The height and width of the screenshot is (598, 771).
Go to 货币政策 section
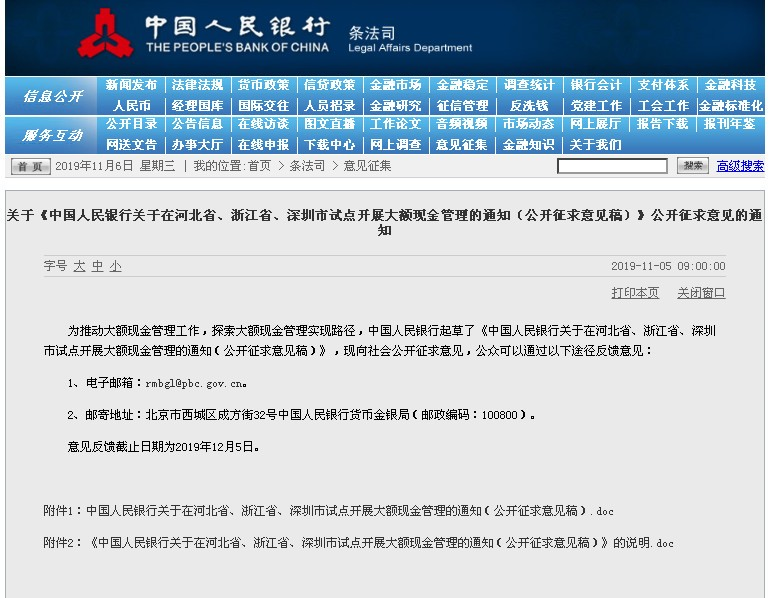pos(264,85)
